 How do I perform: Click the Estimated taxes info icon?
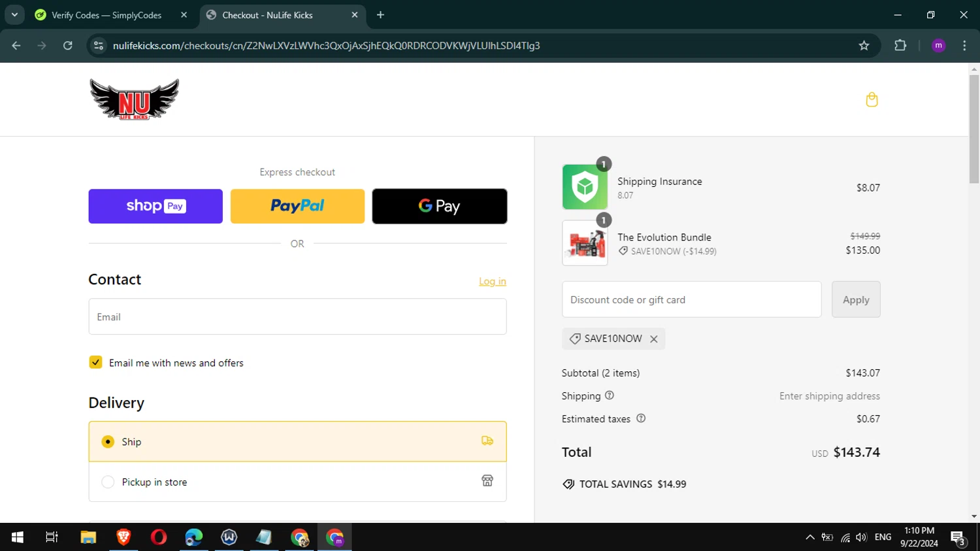[x=641, y=418]
